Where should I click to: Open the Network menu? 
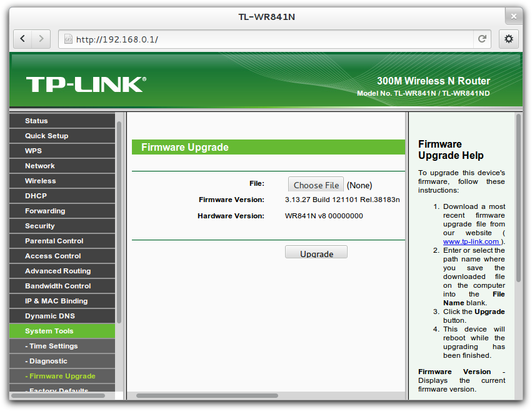[62, 166]
